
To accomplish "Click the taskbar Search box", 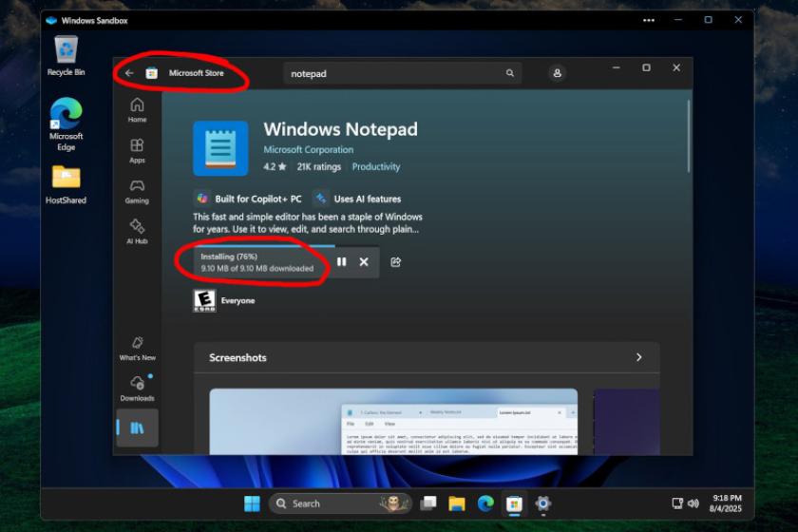I will point(340,503).
